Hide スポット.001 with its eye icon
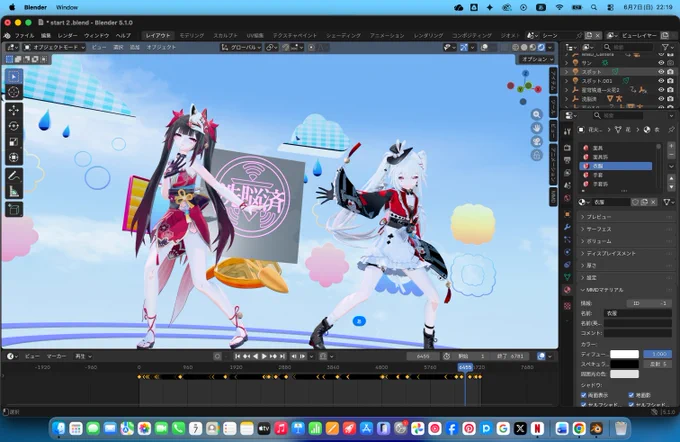This screenshot has height=442, width=680. tap(661, 81)
